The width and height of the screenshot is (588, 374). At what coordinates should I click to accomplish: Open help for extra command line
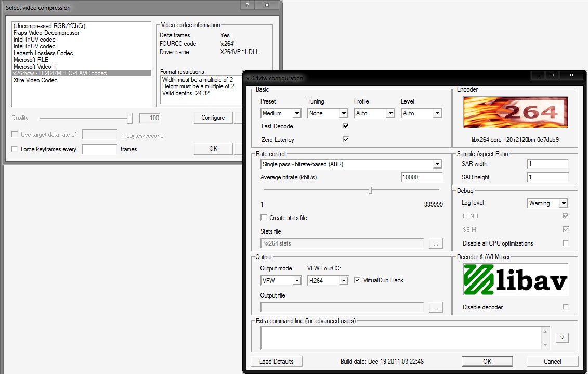click(562, 338)
